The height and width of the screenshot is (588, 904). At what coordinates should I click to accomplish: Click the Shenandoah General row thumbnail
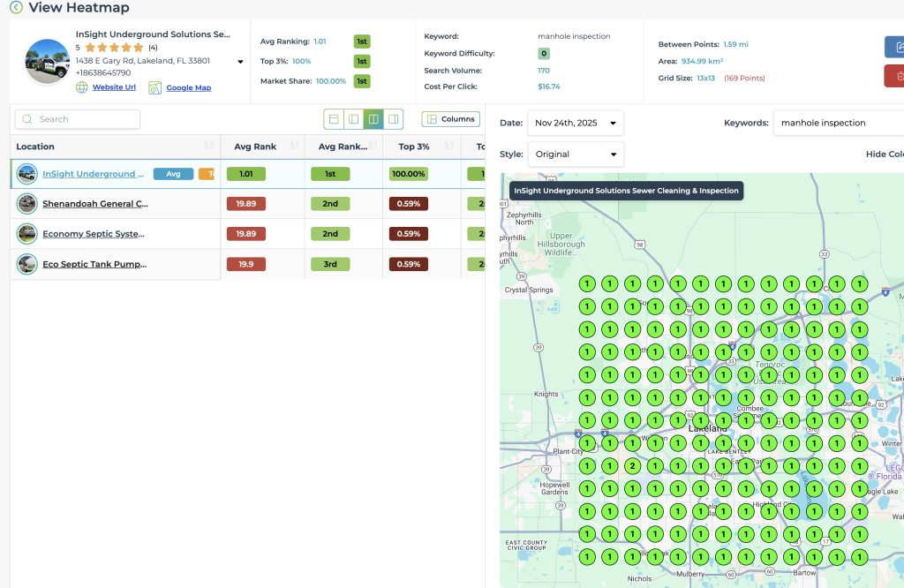pyautogui.click(x=27, y=203)
